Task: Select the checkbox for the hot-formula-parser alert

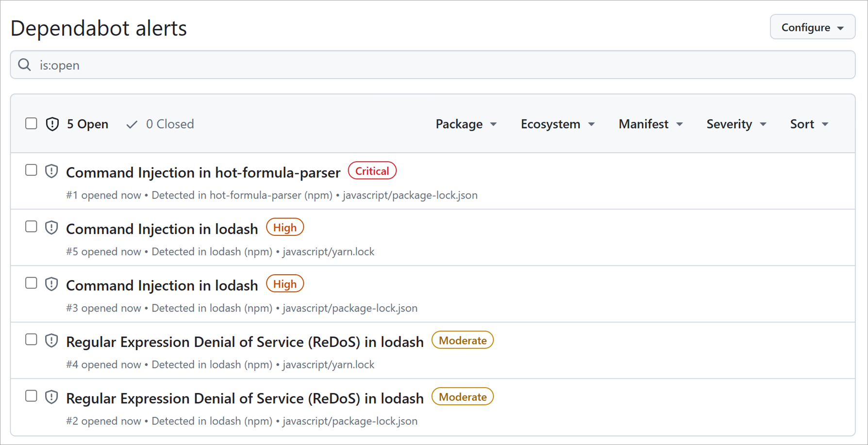Action: 31,170
